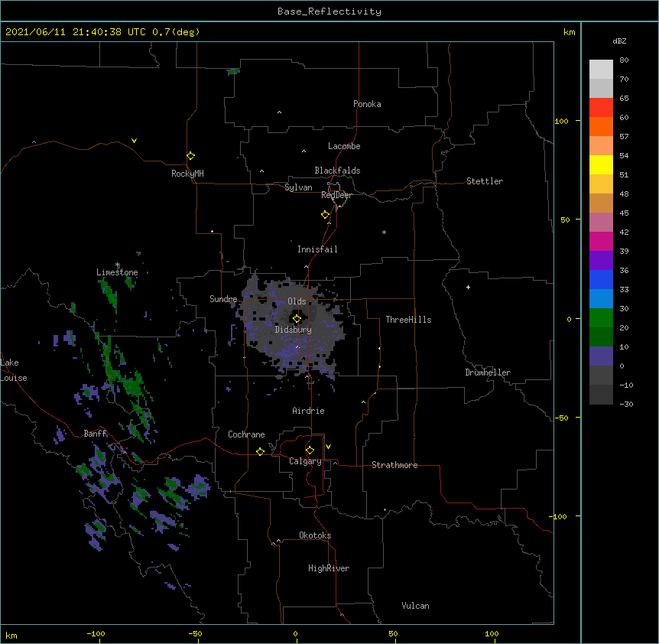
Task: Click the green echo patch near top map edge
Action: pyautogui.click(x=233, y=71)
